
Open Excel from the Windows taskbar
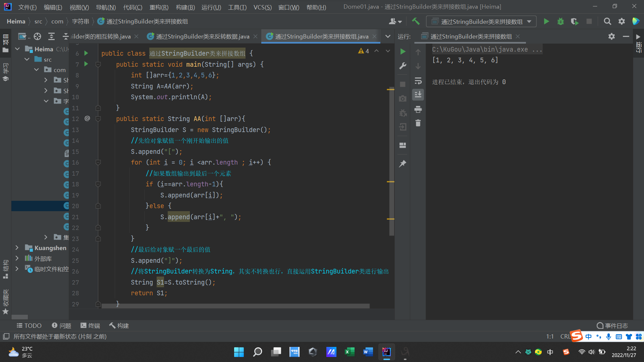point(349,352)
